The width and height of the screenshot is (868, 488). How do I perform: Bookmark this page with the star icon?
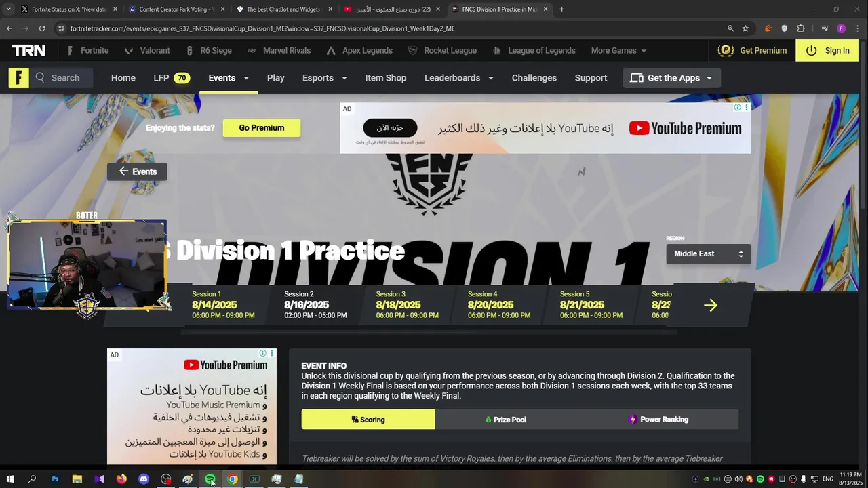(x=745, y=28)
